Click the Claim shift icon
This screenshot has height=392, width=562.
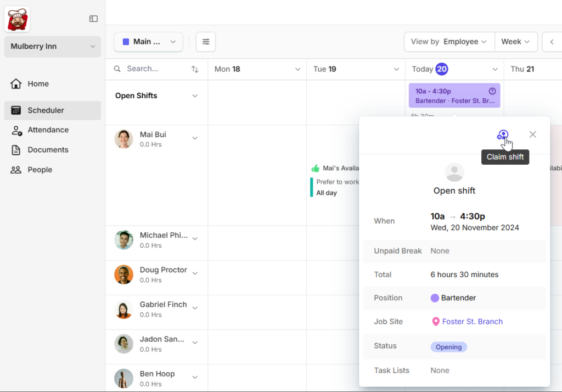pyautogui.click(x=503, y=135)
